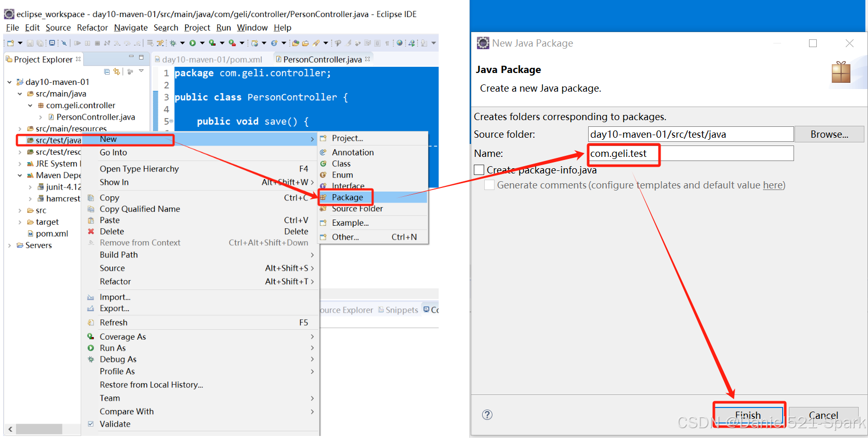Viewport: 868px width, 438px height.
Task: Click the Terminate stop icon in toolbar
Action: coord(97,43)
